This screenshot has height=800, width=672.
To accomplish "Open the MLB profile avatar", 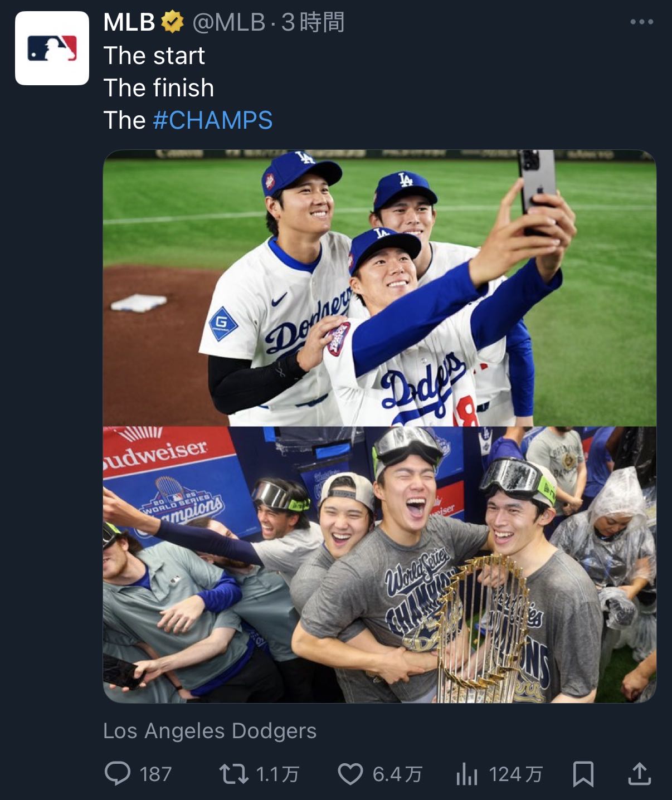I will pyautogui.click(x=52, y=48).
